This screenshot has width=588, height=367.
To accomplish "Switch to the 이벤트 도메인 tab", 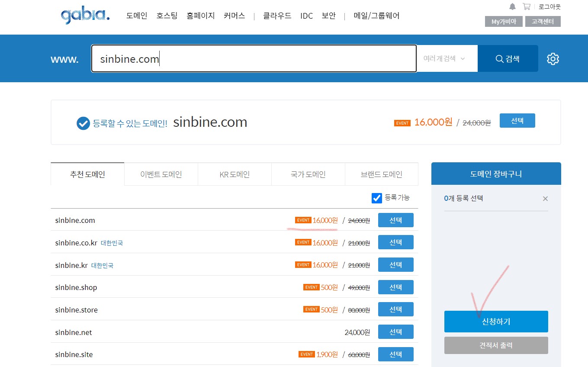I will click(x=161, y=174).
